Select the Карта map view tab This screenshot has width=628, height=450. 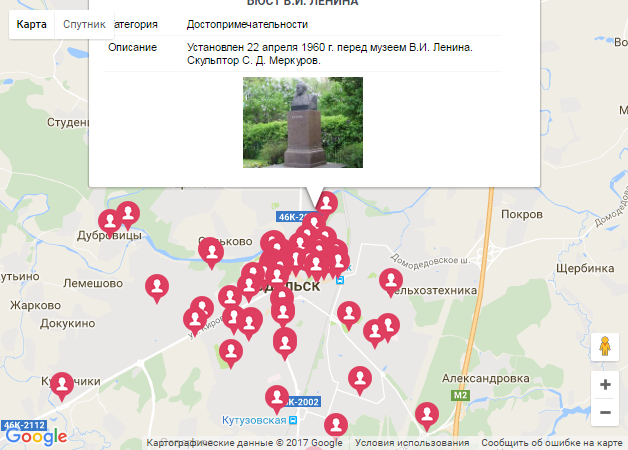tap(32, 24)
